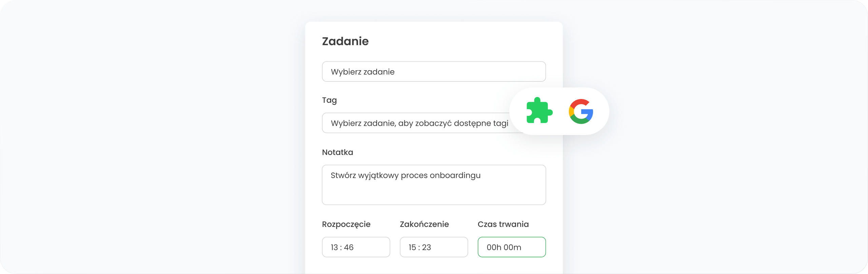
Task: Expand the task selector under the Zadanie heading
Action: tap(434, 72)
